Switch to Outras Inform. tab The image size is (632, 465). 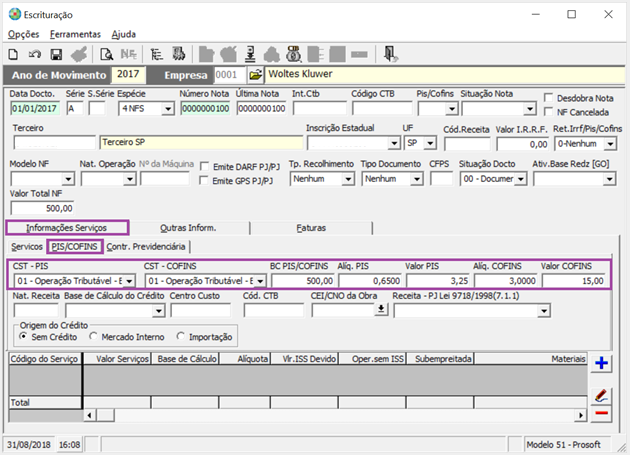pos(189,228)
